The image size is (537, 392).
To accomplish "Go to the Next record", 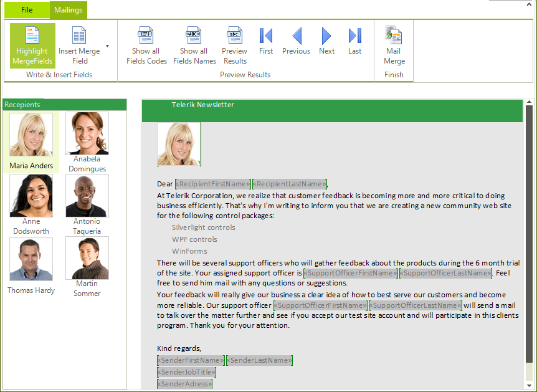I will click(x=326, y=41).
